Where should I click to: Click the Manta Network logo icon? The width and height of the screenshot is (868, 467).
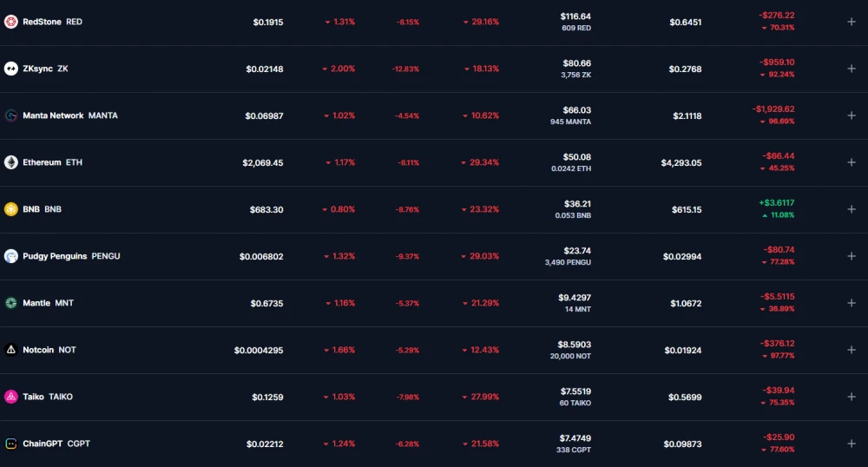click(11, 115)
